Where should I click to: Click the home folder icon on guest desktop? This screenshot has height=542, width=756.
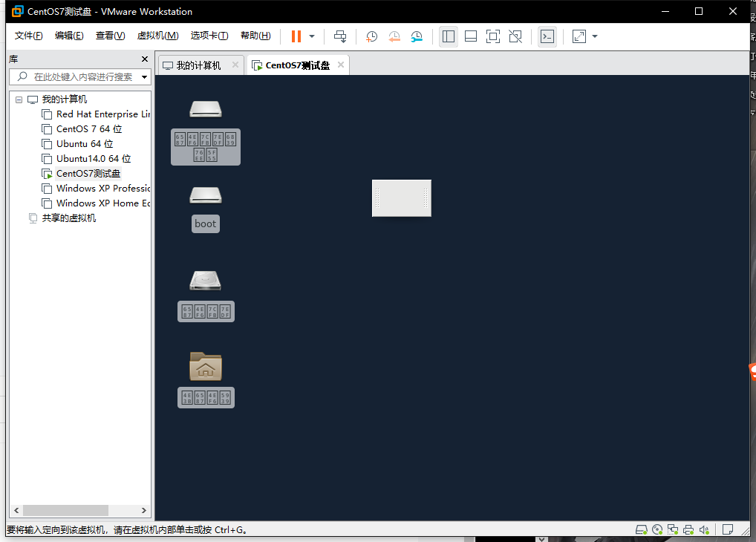tap(206, 366)
